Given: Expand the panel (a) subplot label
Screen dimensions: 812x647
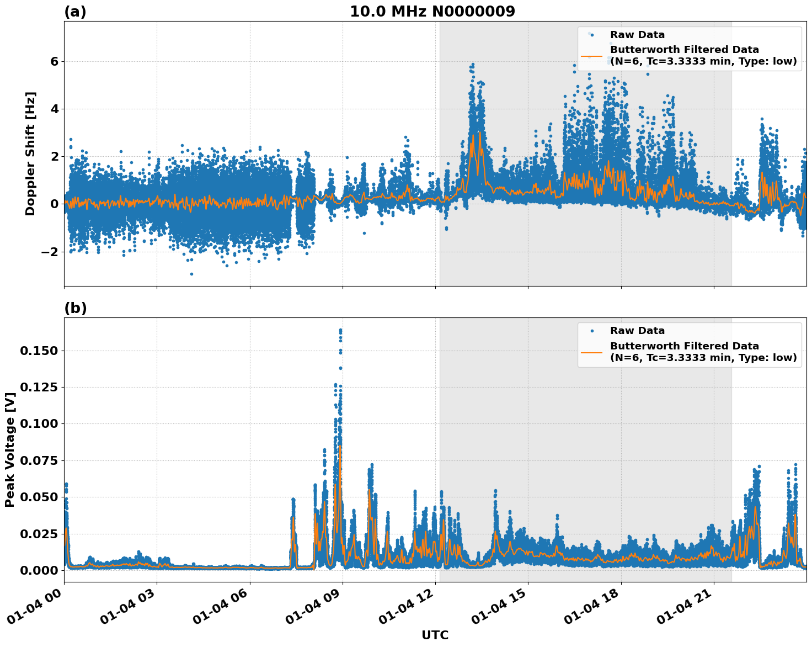Looking at the screenshot, I should (x=76, y=10).
